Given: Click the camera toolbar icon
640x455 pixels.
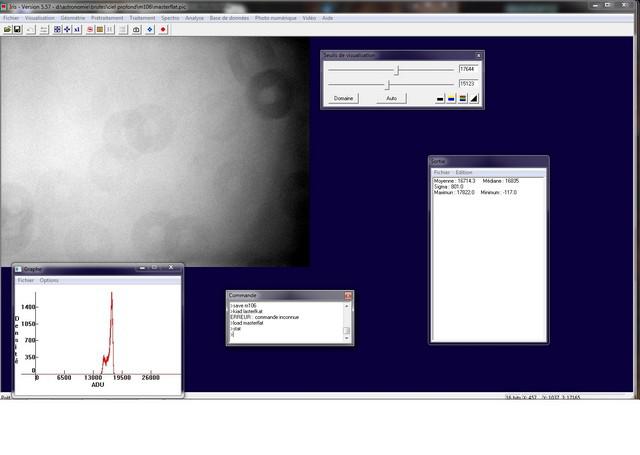Looking at the screenshot, I should [136, 29].
